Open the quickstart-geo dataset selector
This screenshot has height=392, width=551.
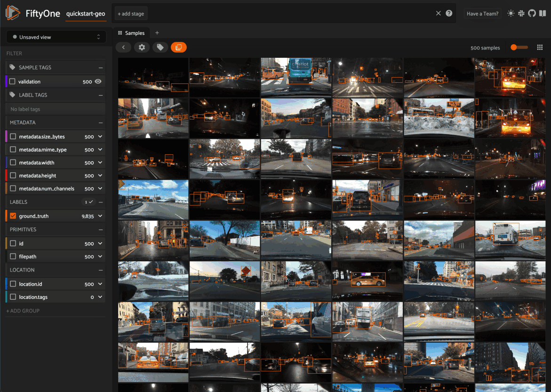[86, 14]
